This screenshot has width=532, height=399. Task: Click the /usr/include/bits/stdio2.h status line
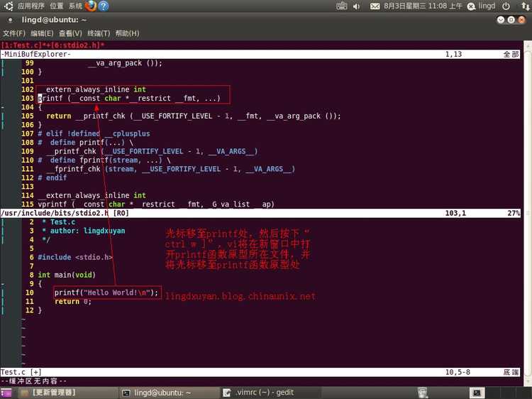(260, 213)
